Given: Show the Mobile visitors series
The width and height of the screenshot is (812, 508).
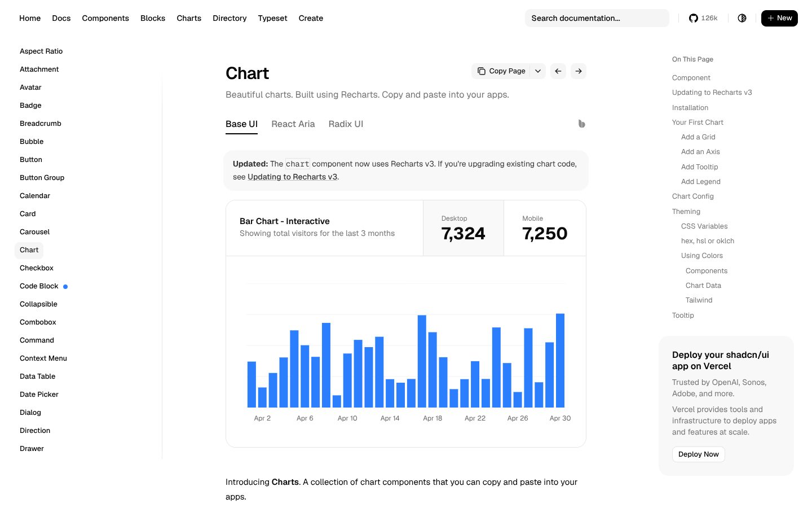Looking at the screenshot, I should (x=545, y=228).
